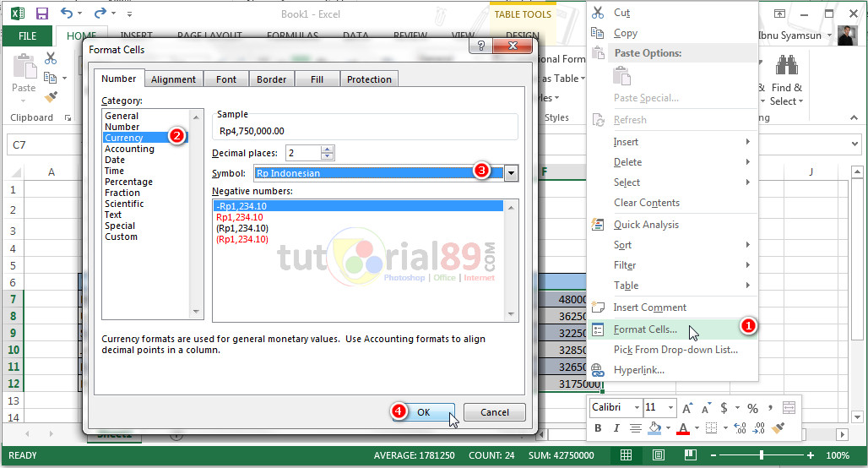Viewport: 868px width, 468px height.
Task: Expand Insert submenu in context menu
Action: coord(747,142)
